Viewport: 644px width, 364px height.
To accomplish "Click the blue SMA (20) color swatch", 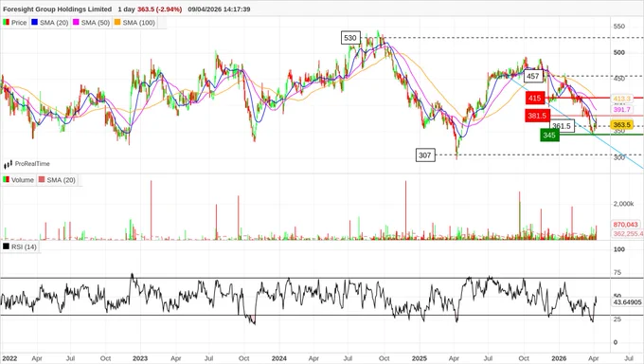I will pyautogui.click(x=34, y=22).
